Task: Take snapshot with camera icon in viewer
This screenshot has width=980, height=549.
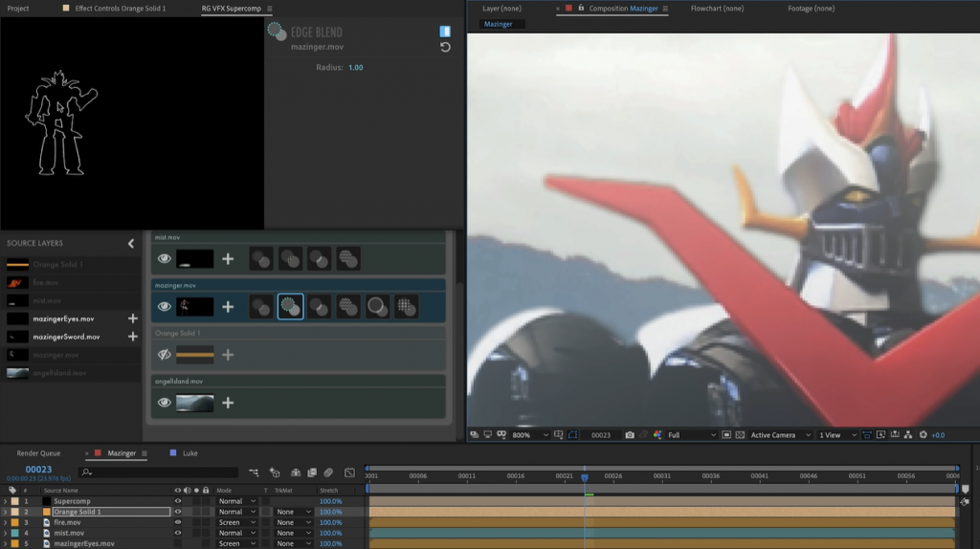Action: 630,435
